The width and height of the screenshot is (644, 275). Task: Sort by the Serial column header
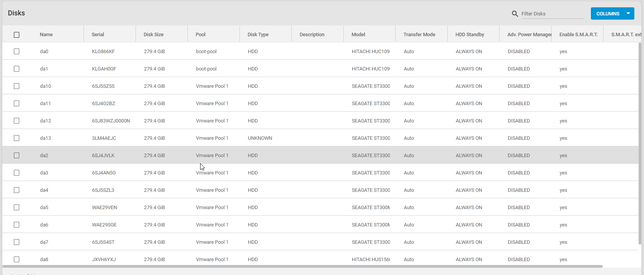98,35
